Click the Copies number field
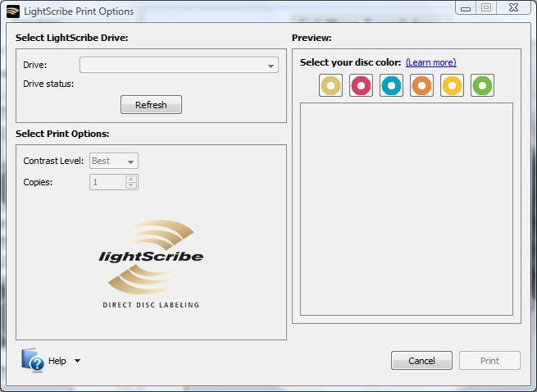537x392 pixels. (x=107, y=182)
